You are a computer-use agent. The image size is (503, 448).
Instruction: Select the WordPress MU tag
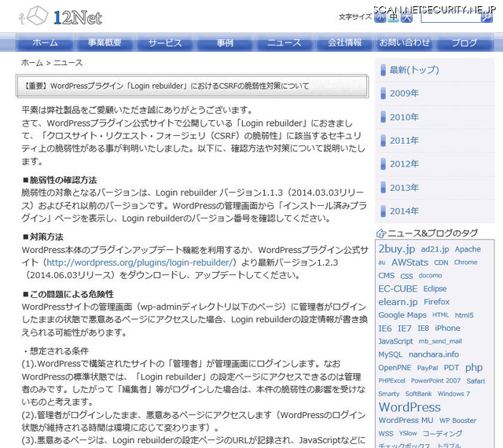406,420
